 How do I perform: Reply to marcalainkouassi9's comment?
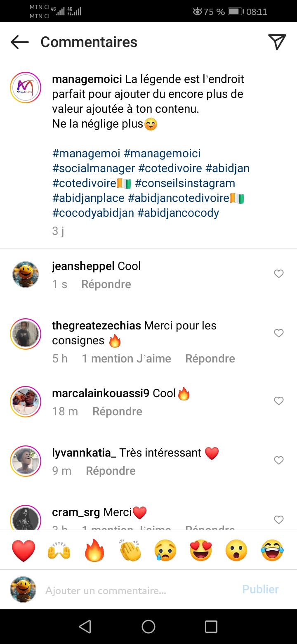(x=117, y=412)
